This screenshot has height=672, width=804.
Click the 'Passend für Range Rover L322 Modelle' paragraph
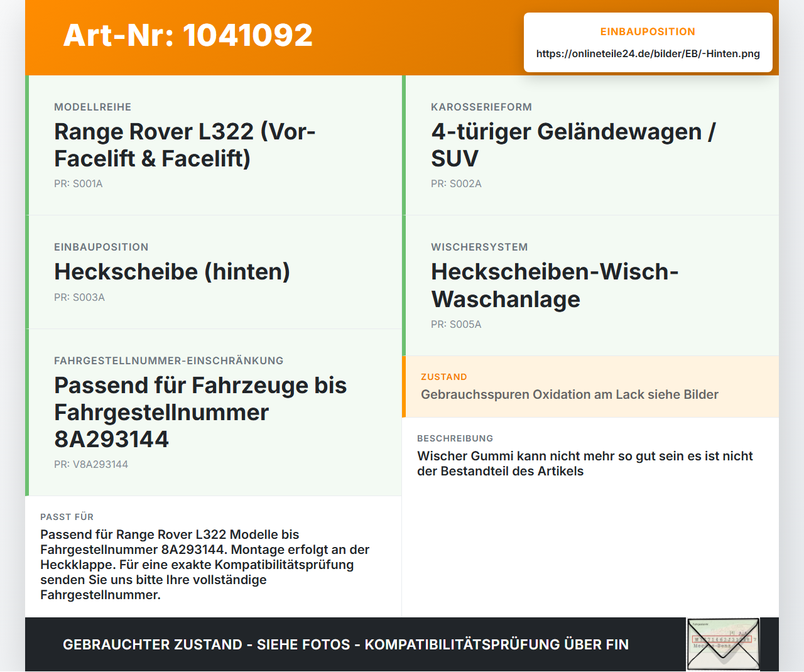coord(205,565)
